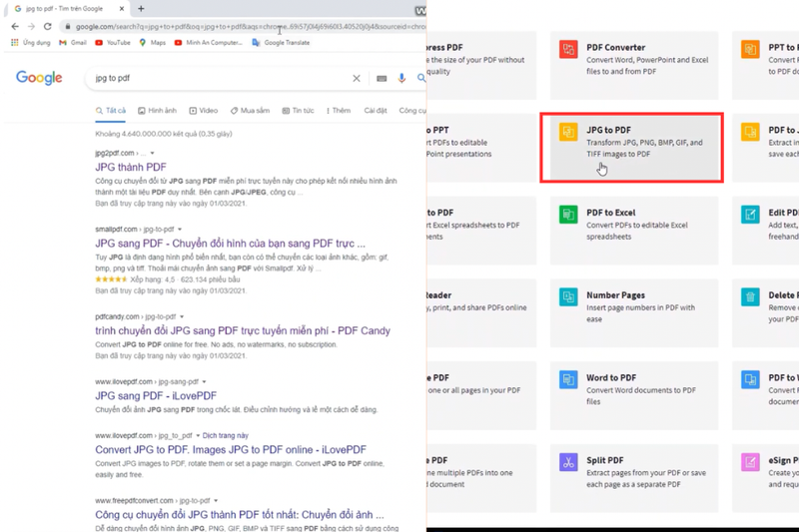Image resolution: width=799 pixels, height=532 pixels.
Task: Open the 'Thêm' more menu
Action: point(339,111)
